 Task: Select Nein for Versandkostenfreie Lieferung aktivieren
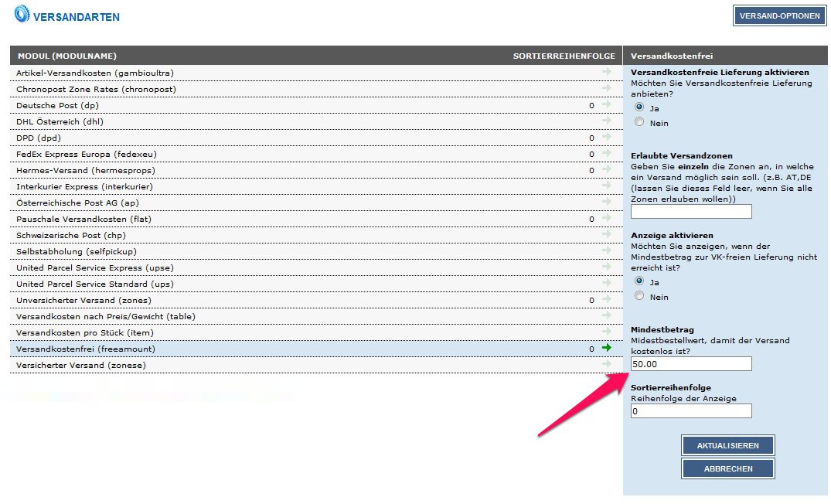point(639,122)
